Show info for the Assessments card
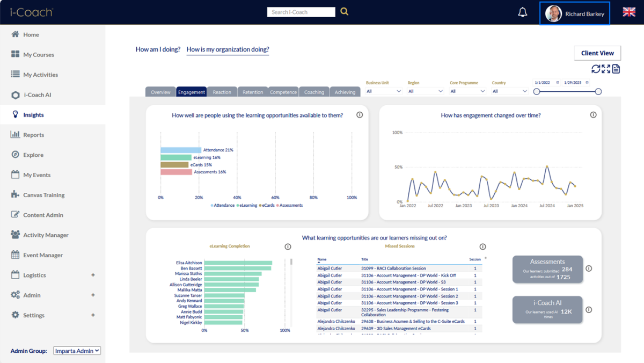The height and width of the screenshot is (363, 644). click(589, 268)
